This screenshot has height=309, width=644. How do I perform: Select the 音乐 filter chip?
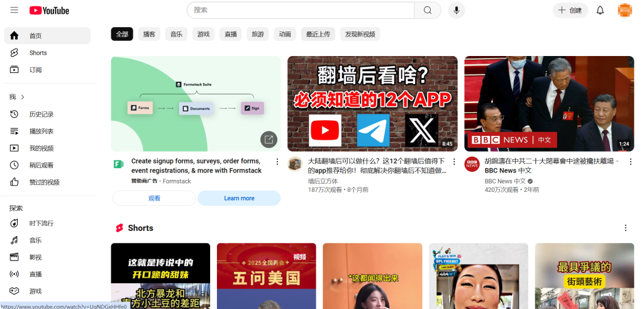[x=176, y=34]
